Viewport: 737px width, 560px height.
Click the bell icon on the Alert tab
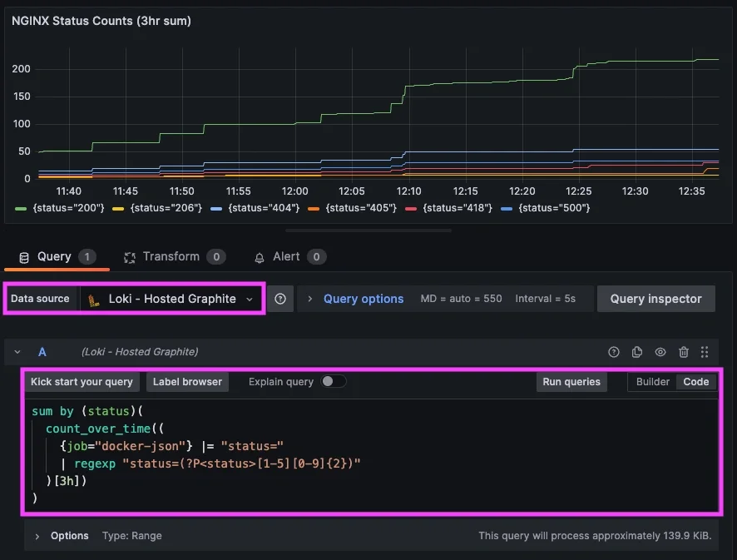[x=260, y=257]
